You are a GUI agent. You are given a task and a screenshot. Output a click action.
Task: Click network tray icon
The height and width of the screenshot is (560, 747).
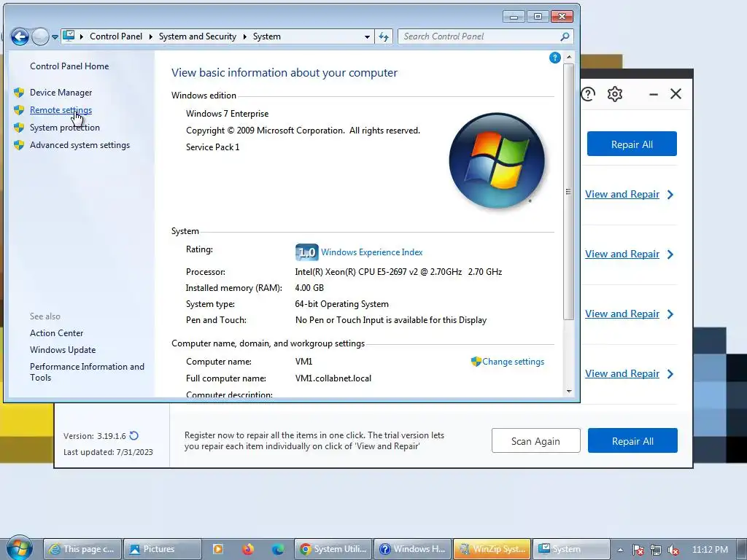tap(656, 550)
